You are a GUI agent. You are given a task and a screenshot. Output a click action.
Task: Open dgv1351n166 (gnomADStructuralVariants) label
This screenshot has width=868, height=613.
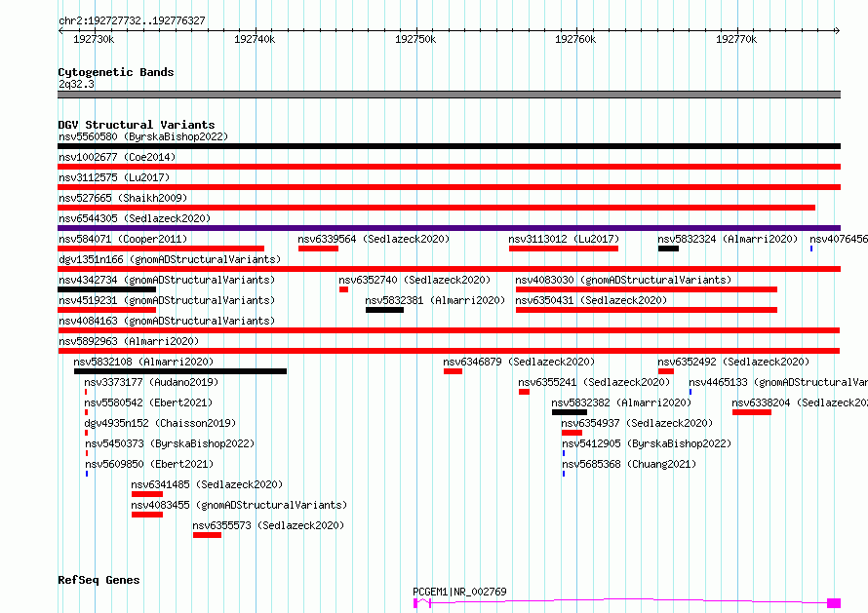[170, 259]
